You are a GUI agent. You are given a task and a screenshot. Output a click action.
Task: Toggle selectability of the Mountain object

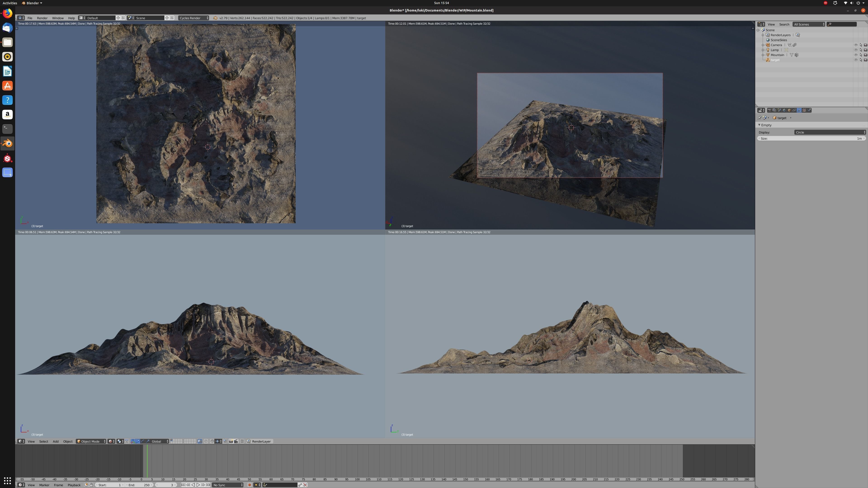point(861,55)
